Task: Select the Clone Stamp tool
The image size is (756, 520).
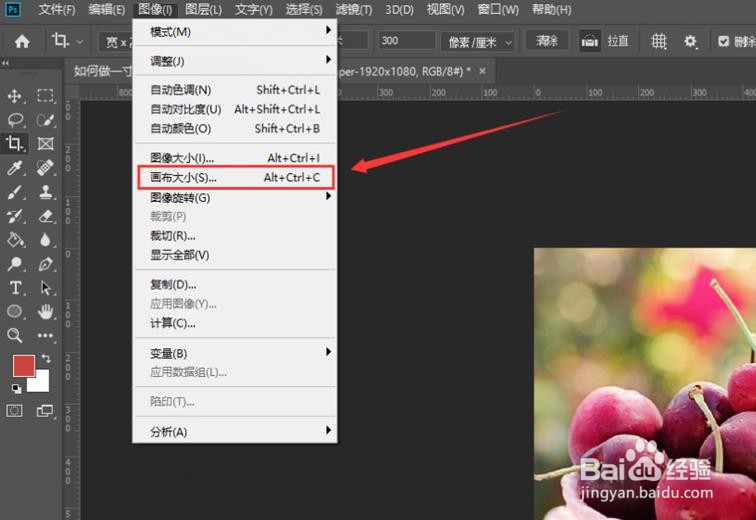Action: click(x=45, y=192)
